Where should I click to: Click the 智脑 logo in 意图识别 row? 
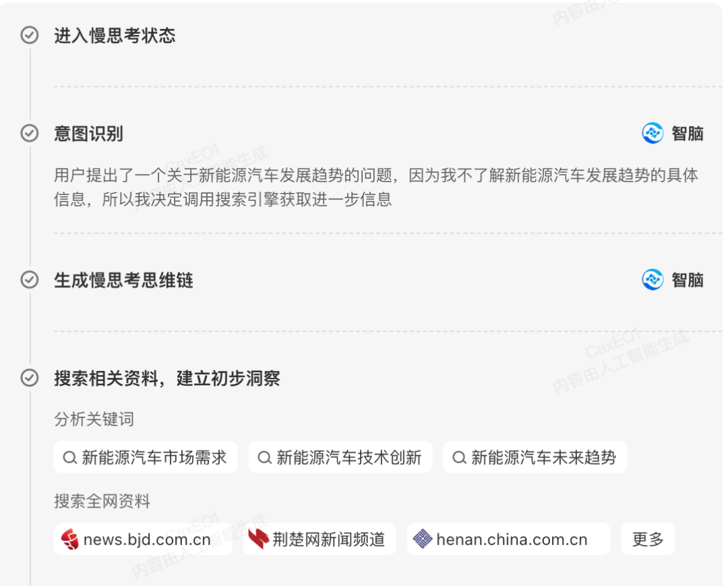[x=653, y=134]
